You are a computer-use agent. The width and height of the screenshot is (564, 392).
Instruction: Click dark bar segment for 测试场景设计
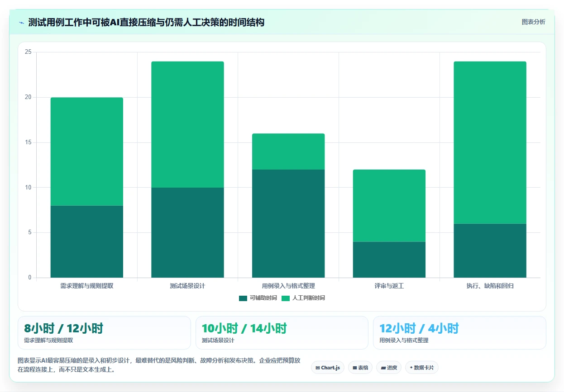pos(187,232)
